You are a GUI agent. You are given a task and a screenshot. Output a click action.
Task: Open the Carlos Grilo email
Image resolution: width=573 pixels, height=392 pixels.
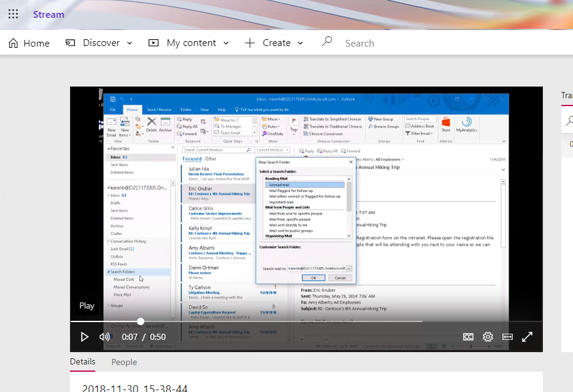[x=219, y=213]
